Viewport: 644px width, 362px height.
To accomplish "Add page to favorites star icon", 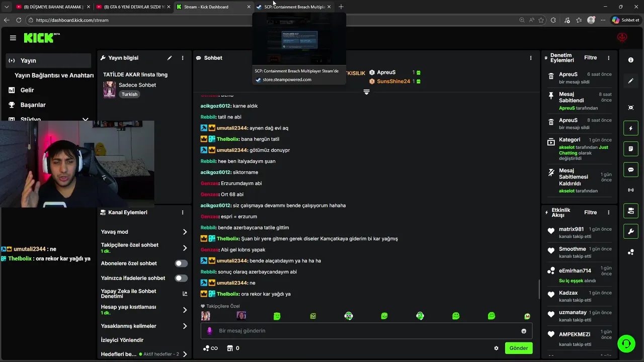I will (x=541, y=20).
